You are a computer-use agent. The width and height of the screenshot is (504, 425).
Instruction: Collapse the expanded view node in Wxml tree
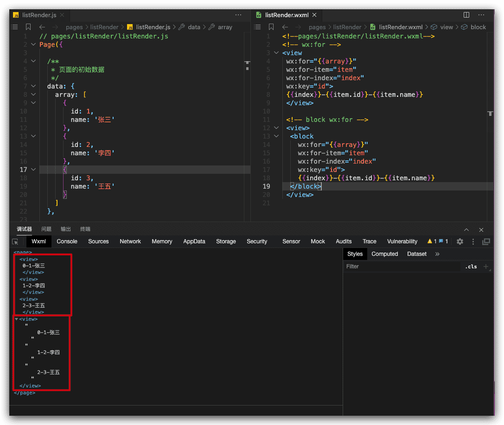(x=17, y=319)
